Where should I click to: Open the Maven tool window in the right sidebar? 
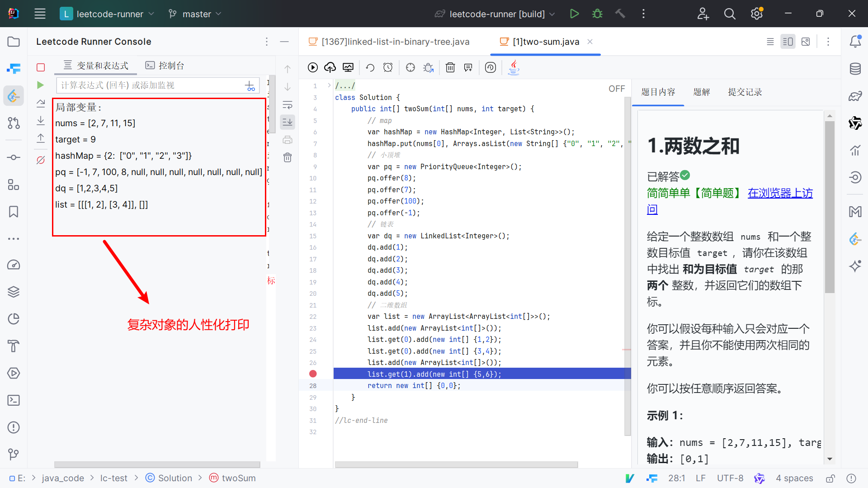[x=855, y=211]
